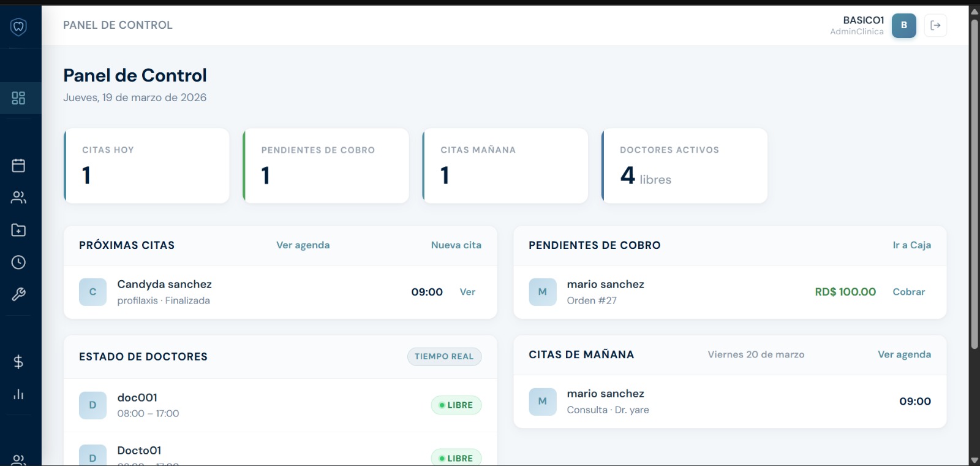980x466 pixels.
Task: Open mario sanchez appointment at 09:00 tomorrow
Action: [x=729, y=402]
